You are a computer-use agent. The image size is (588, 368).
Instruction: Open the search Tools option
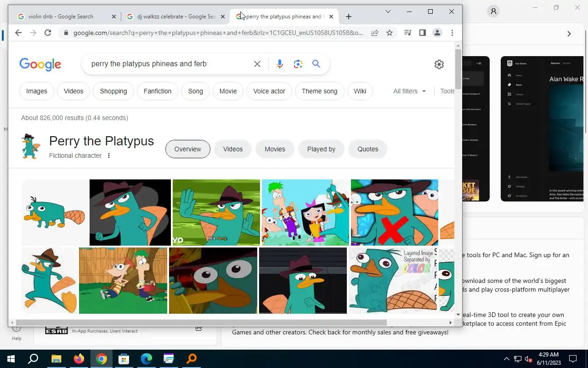click(x=447, y=91)
